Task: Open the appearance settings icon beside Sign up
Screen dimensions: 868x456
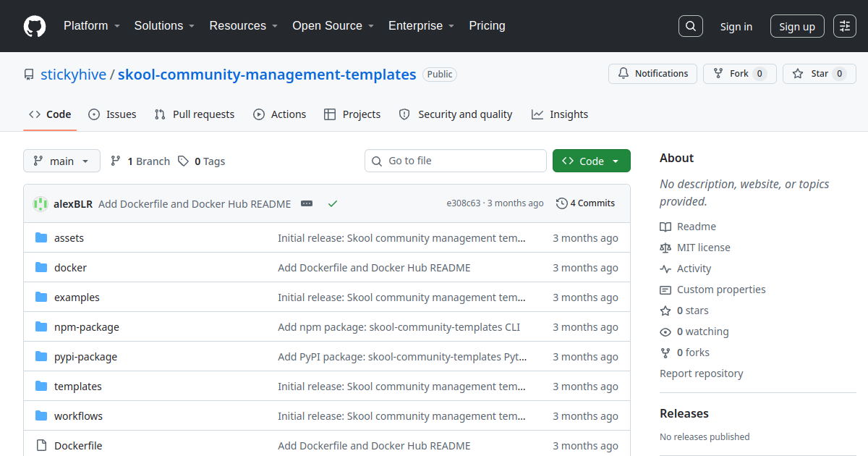Action: point(845,26)
